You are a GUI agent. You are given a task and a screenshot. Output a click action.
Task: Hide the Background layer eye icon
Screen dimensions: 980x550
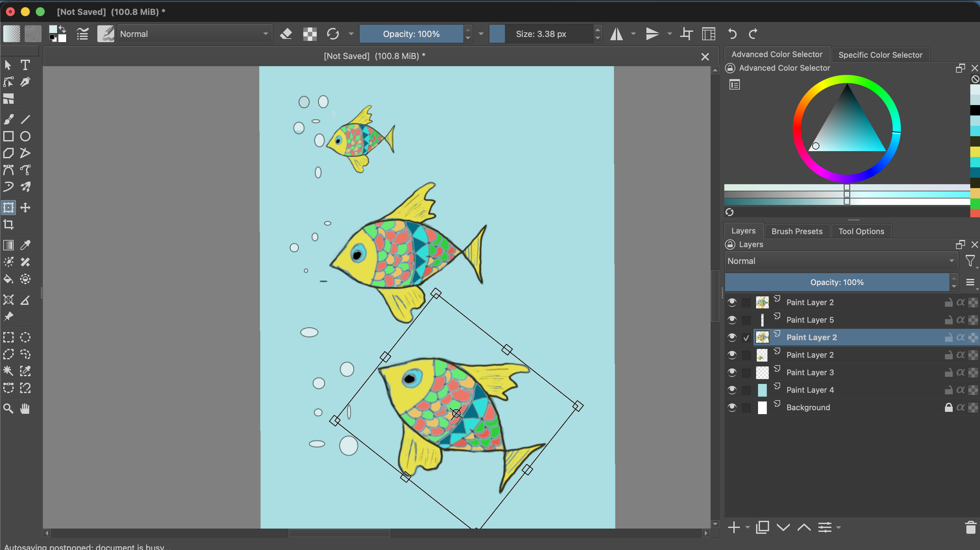[x=731, y=407]
